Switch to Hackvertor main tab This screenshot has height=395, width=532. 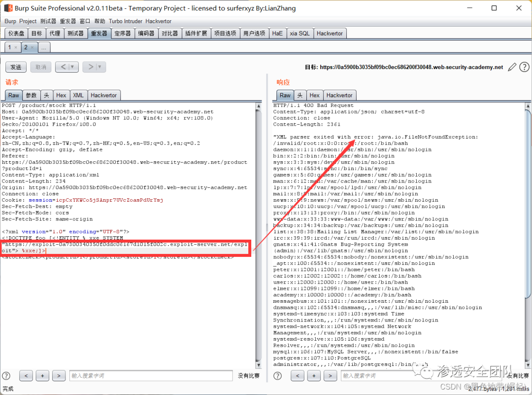coord(330,33)
